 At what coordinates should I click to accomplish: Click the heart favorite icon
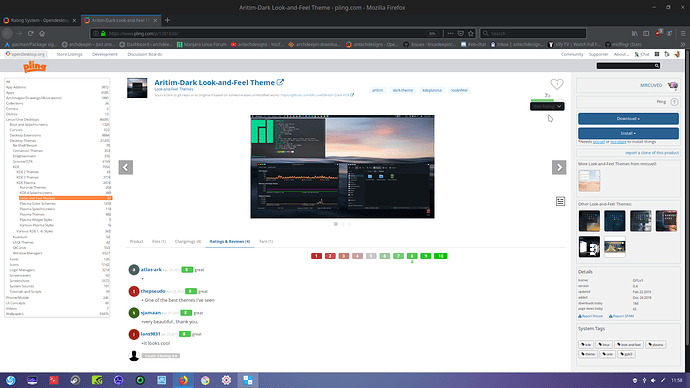tap(557, 84)
